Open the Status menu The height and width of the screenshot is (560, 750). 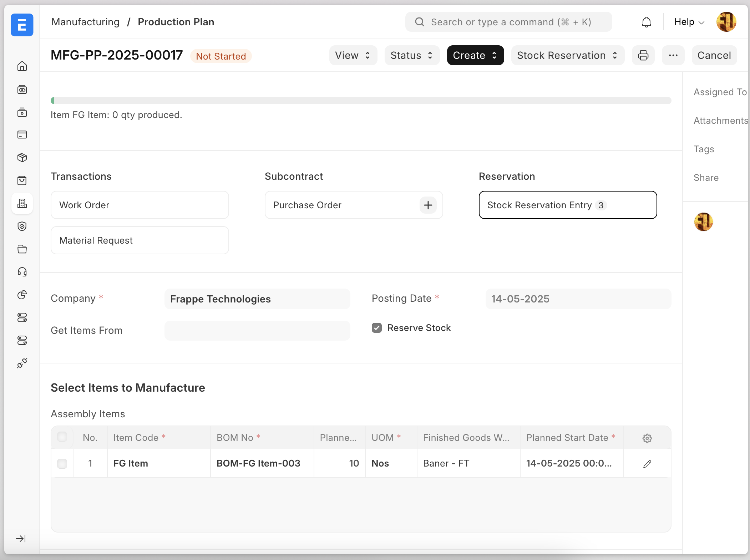[412, 55]
